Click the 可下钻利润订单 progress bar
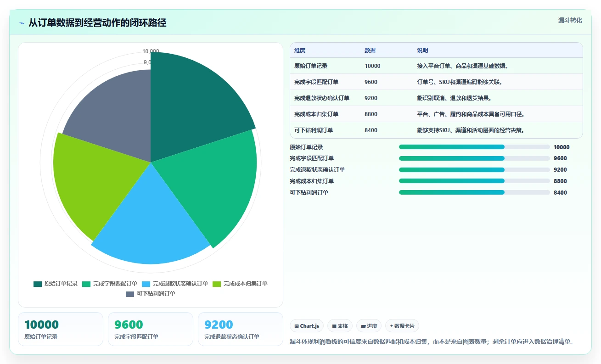This screenshot has height=364, width=601. 474,192
